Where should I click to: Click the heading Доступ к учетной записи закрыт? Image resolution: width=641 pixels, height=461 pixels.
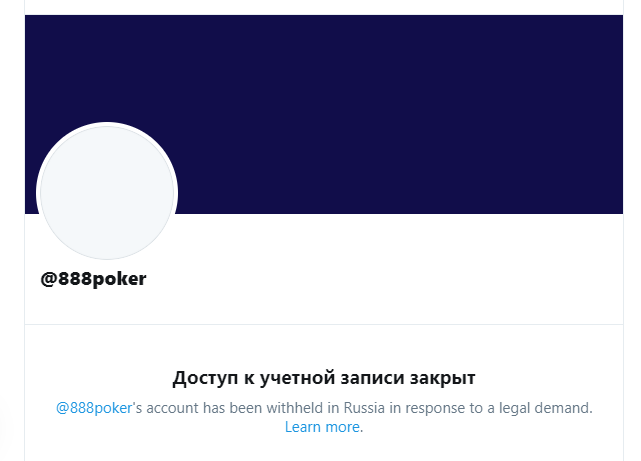(324, 378)
